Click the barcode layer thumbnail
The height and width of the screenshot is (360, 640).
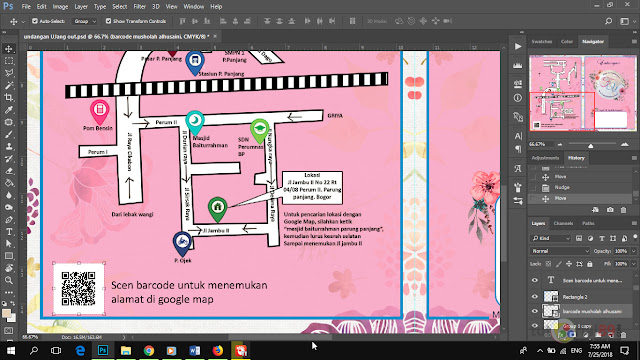click(551, 311)
